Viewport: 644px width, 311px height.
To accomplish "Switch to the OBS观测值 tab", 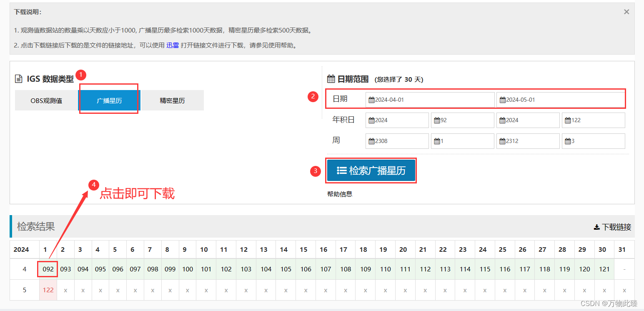I will point(46,100).
